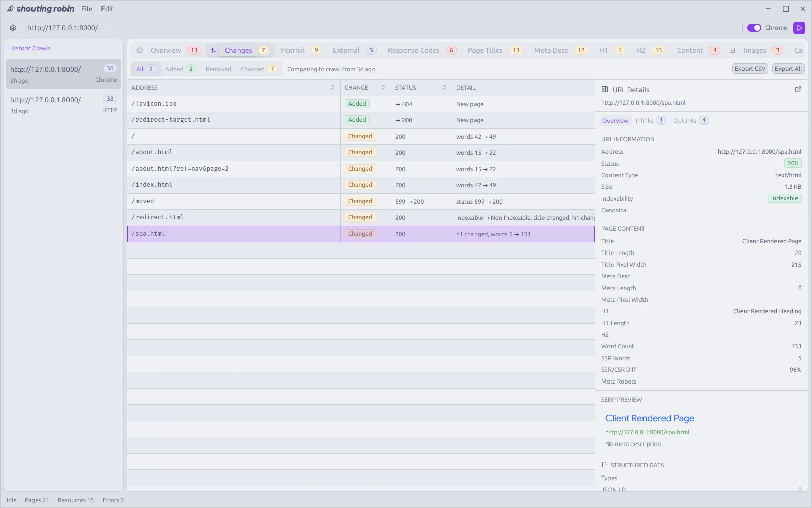
Task: Filter changes by Added
Action: click(180, 69)
